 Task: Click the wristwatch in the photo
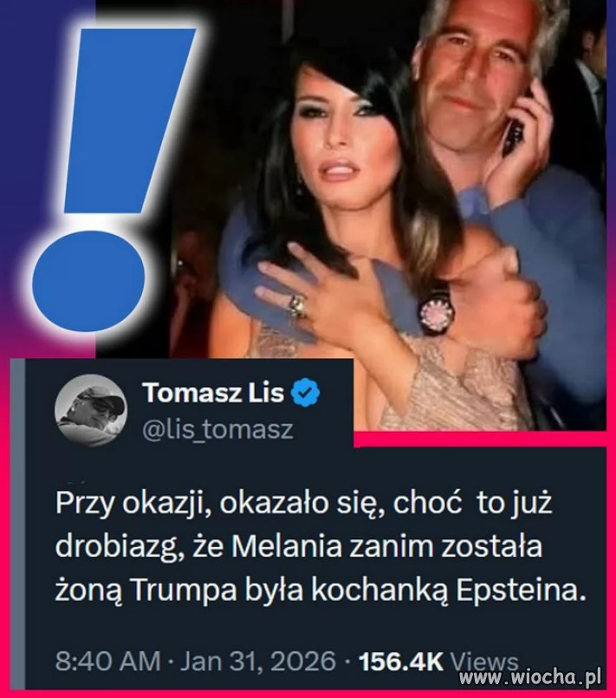tap(437, 310)
